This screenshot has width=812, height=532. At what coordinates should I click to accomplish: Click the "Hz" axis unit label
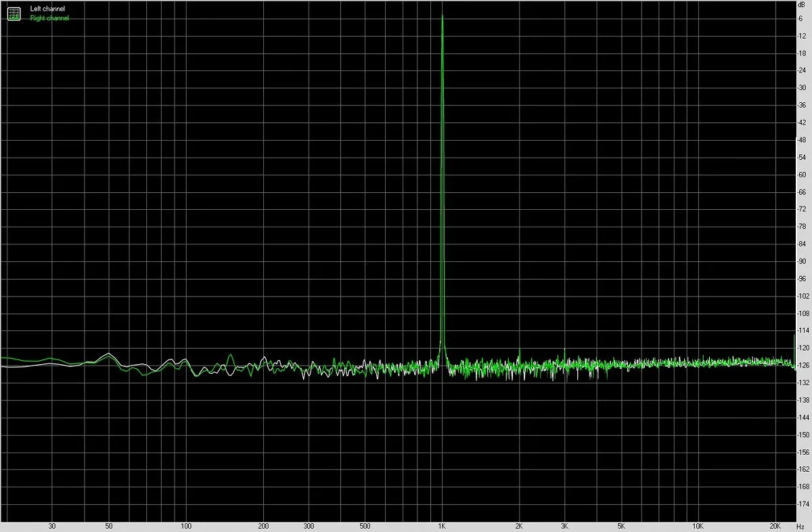click(801, 526)
